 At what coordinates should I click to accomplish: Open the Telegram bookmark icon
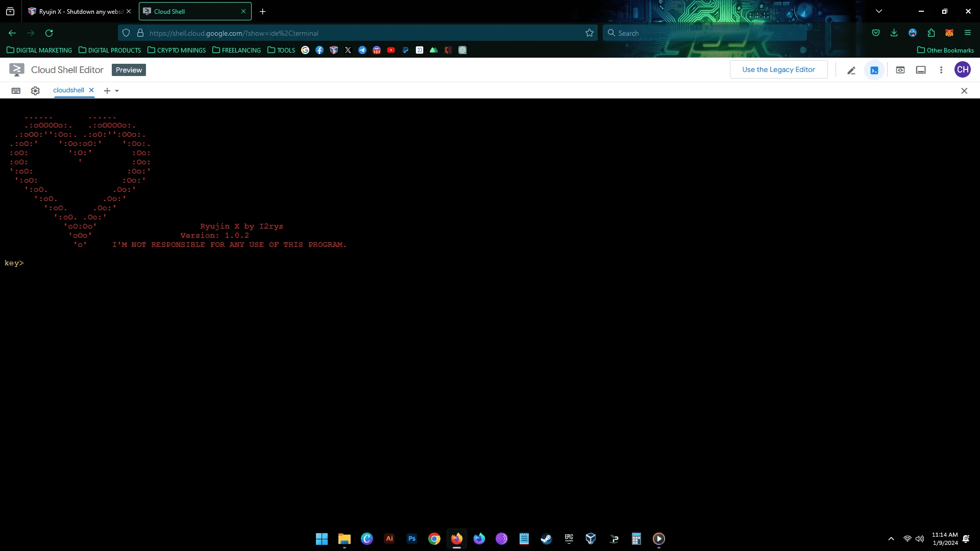[362, 50]
